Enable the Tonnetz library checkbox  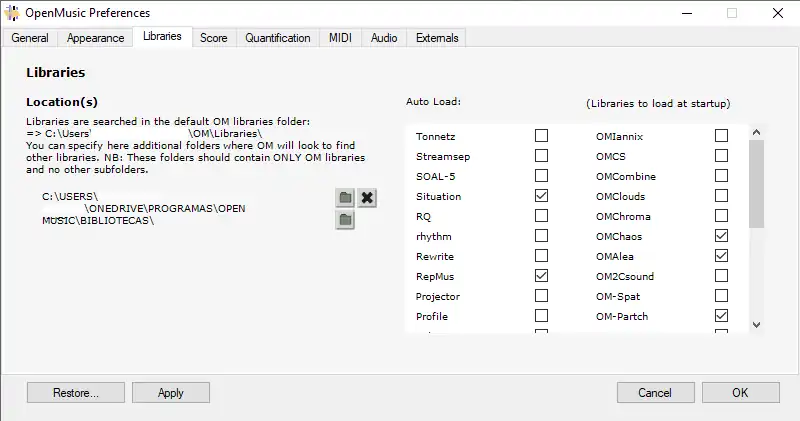coord(541,136)
